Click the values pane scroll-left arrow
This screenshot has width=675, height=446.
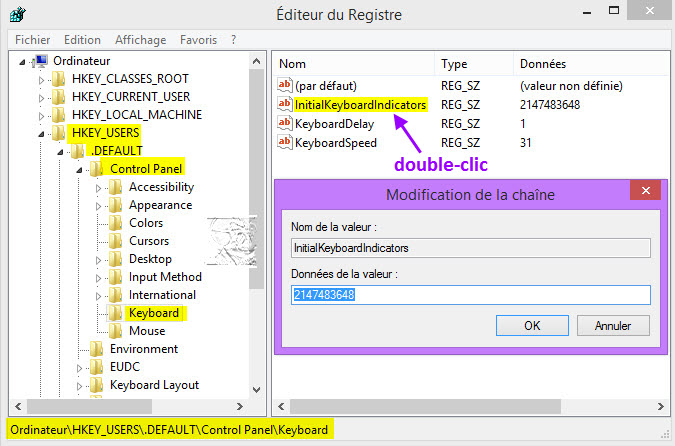(x=282, y=406)
